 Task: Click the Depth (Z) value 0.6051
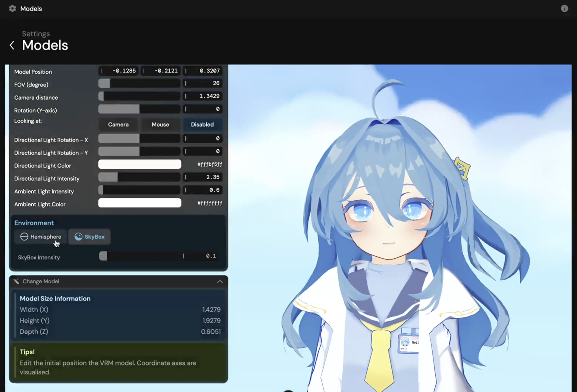(211, 332)
